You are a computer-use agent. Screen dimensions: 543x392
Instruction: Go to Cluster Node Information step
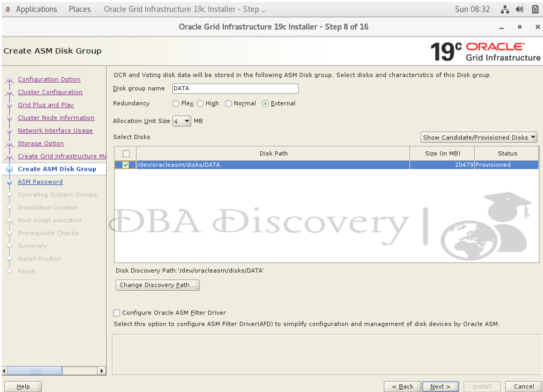click(56, 117)
